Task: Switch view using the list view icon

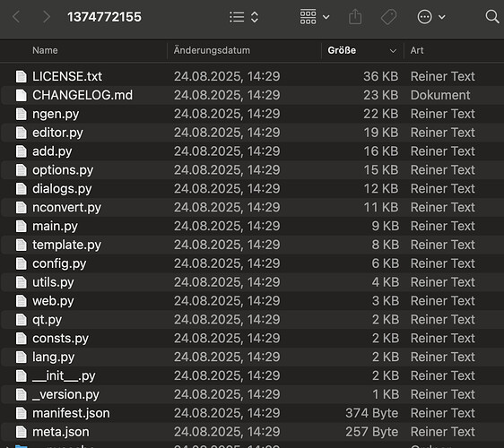Action: click(237, 17)
